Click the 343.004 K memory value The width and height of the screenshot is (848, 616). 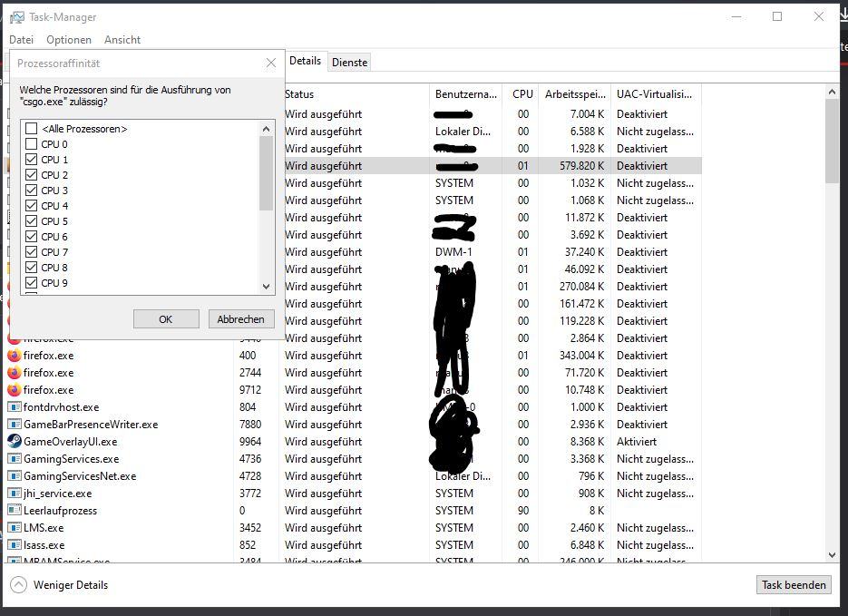coord(581,356)
